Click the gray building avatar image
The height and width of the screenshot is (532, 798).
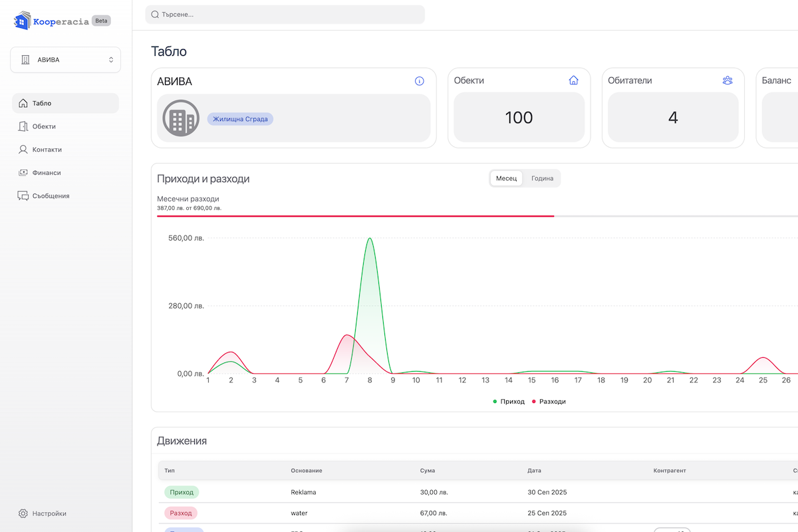pos(181,118)
